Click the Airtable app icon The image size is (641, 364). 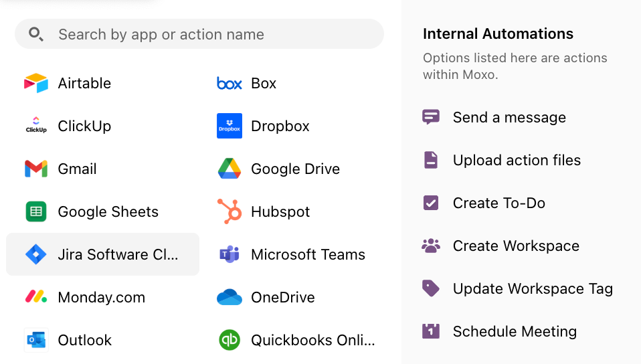[36, 83]
